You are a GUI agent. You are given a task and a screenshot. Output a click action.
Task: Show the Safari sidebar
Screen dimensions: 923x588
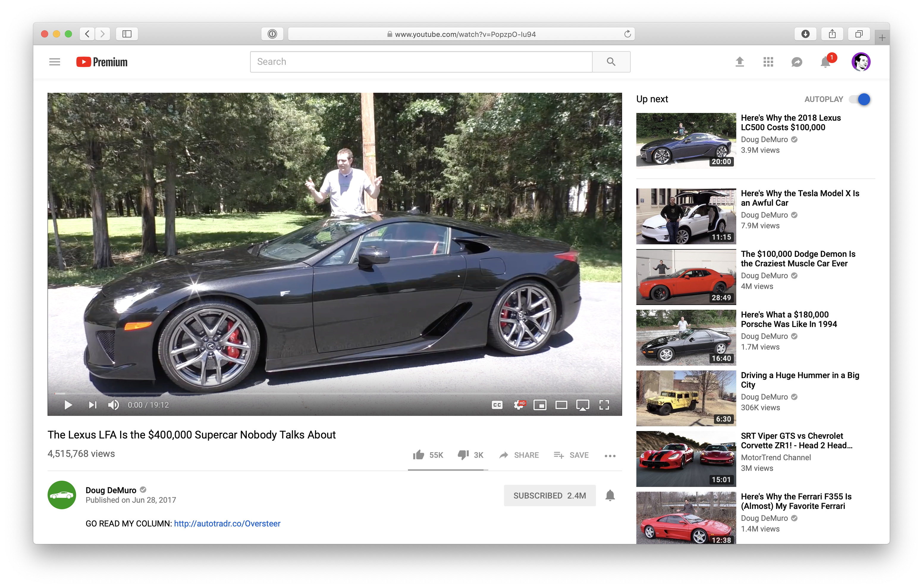tap(127, 34)
